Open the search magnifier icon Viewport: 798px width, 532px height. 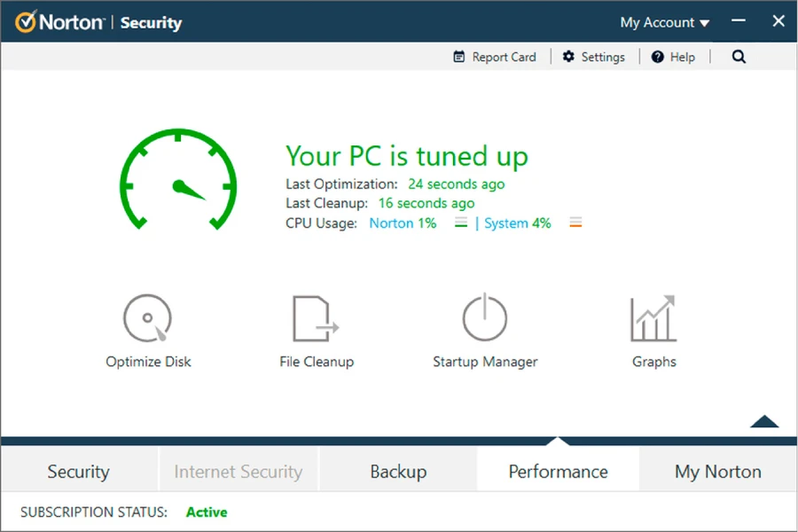click(739, 57)
